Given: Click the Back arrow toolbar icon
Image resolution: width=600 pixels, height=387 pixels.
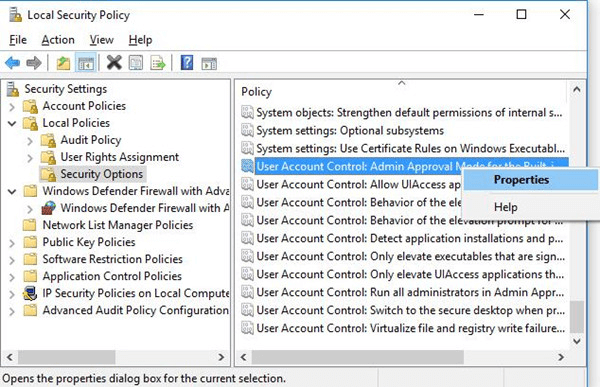Looking at the screenshot, I should tap(13, 63).
